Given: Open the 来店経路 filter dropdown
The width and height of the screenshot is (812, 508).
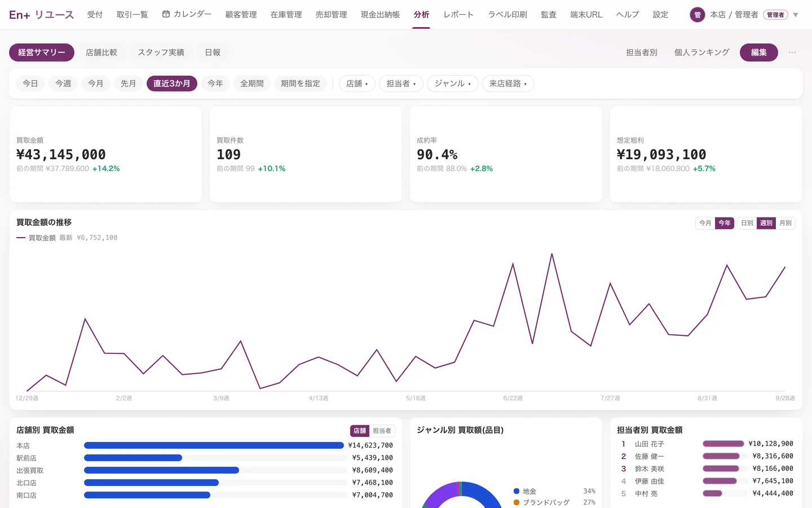Looking at the screenshot, I should coord(508,84).
